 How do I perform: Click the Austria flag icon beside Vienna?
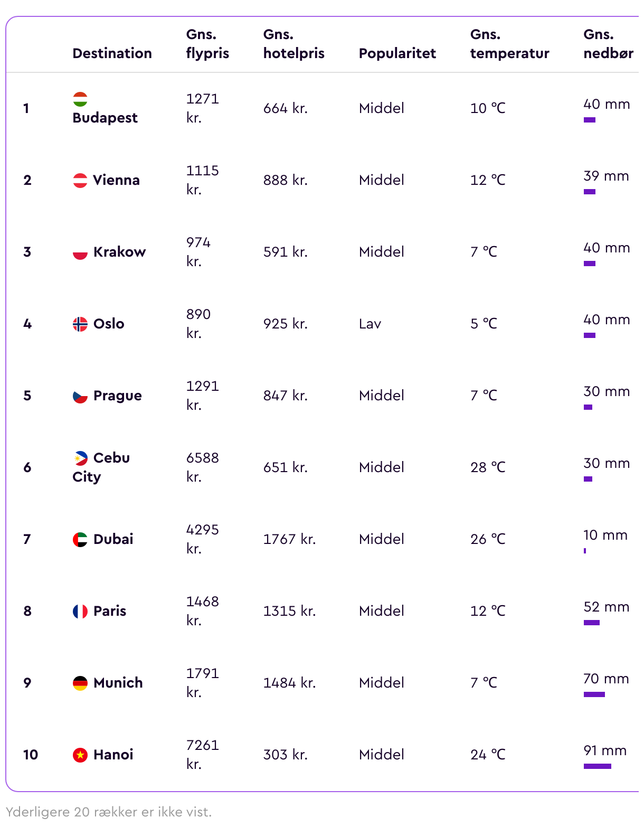[80, 180]
